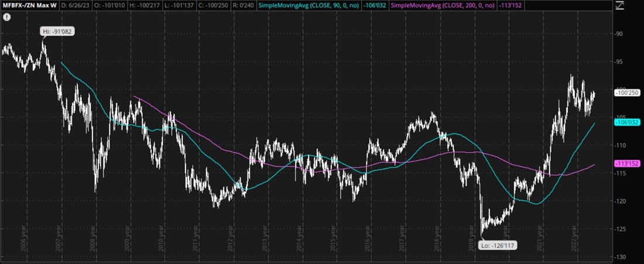Select the MFBFX-/ZN Max W symbol label
The image size is (644, 264).
point(24,5)
